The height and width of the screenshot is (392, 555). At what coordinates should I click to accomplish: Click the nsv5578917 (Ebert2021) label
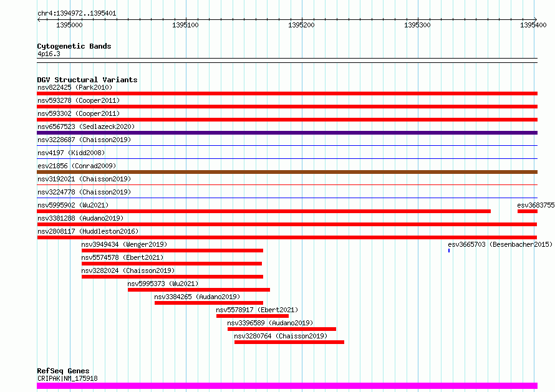click(x=257, y=310)
